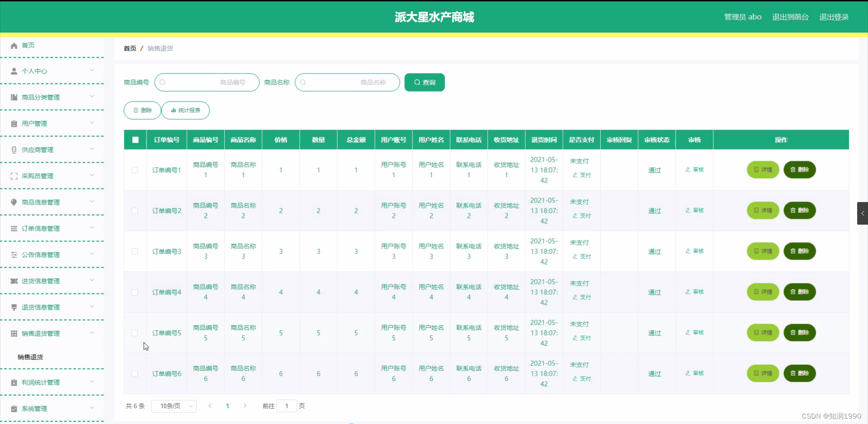Viewport: 868px width, 424px height.
Task: Click the magnifier icon in 商品编号 field
Action: (x=163, y=82)
